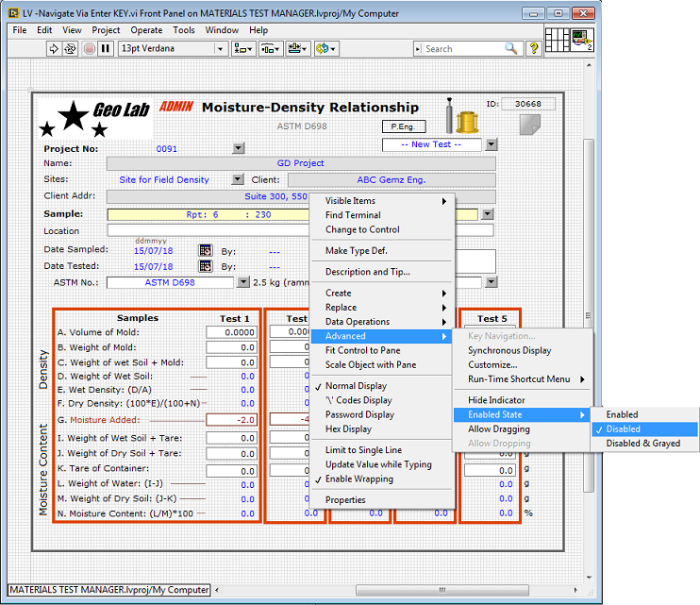Click the connector pane grid icon

tap(558, 40)
